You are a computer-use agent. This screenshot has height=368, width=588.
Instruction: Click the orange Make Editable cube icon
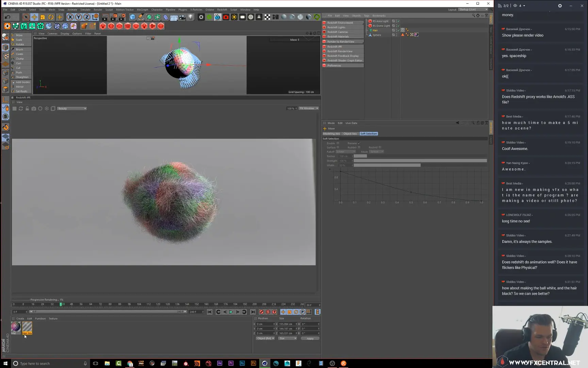(84, 26)
